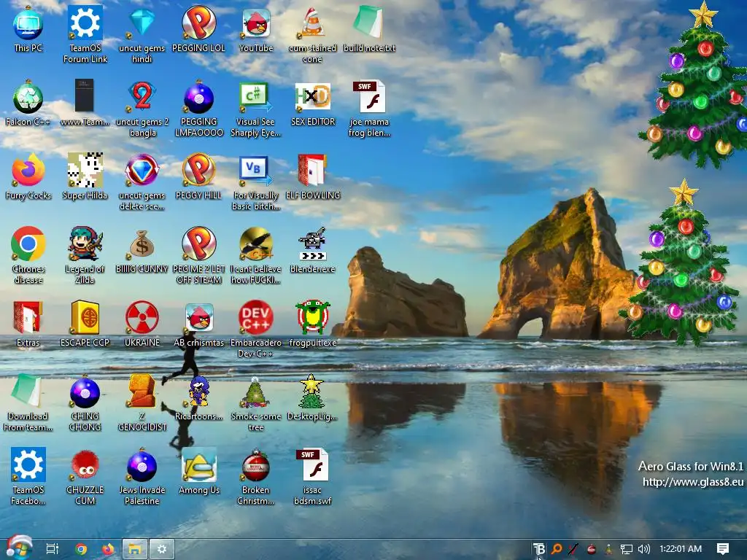Select the Visual Basic VB shortcut
The width and height of the screenshot is (747, 560).
256,182
